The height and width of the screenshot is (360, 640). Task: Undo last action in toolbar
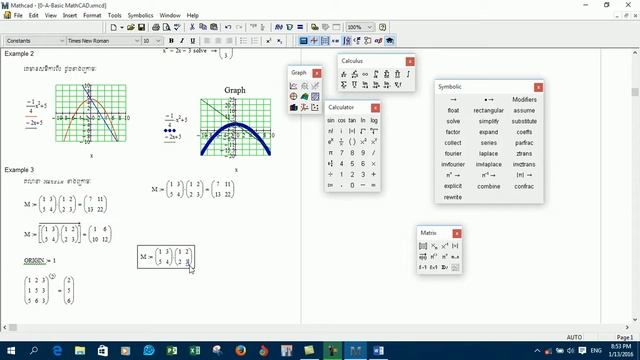tap(228, 27)
